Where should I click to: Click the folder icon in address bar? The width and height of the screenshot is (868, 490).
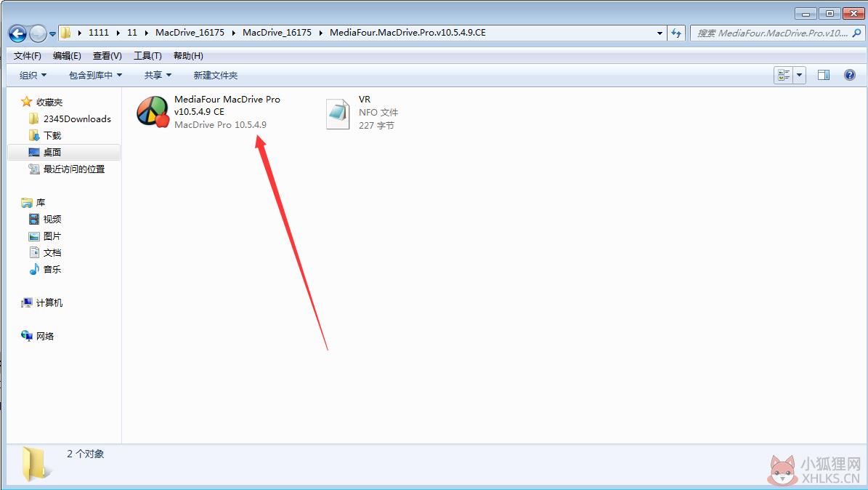(x=65, y=33)
